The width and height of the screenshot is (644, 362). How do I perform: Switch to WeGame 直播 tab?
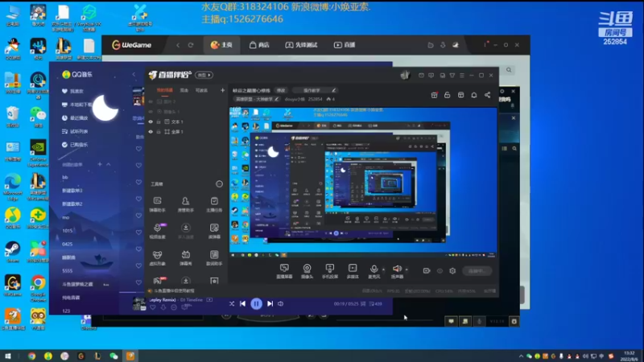[x=345, y=45]
